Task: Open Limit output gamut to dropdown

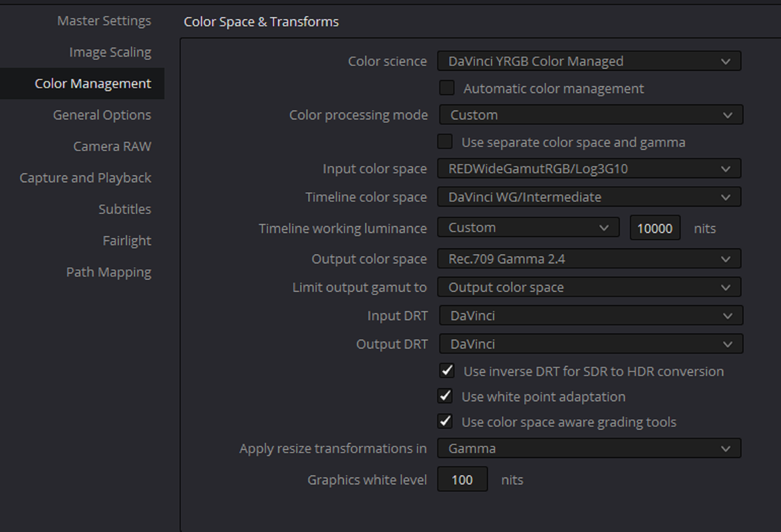Action: point(589,287)
